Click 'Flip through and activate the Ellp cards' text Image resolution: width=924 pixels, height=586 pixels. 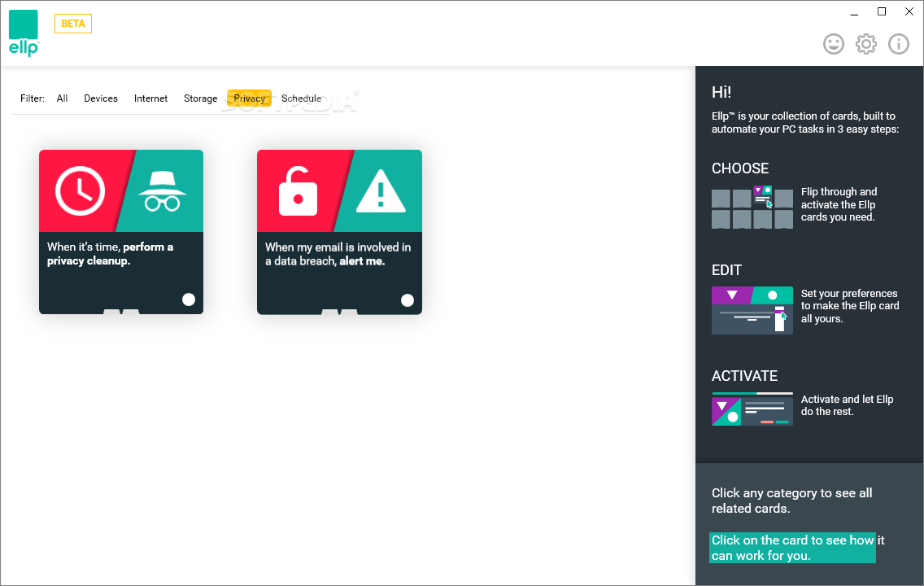coord(839,204)
